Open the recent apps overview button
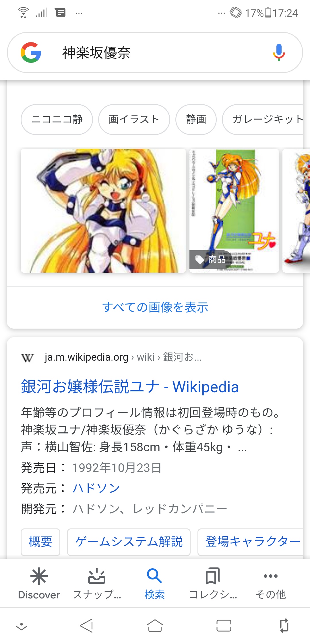The height and width of the screenshot is (644, 310). point(224,625)
